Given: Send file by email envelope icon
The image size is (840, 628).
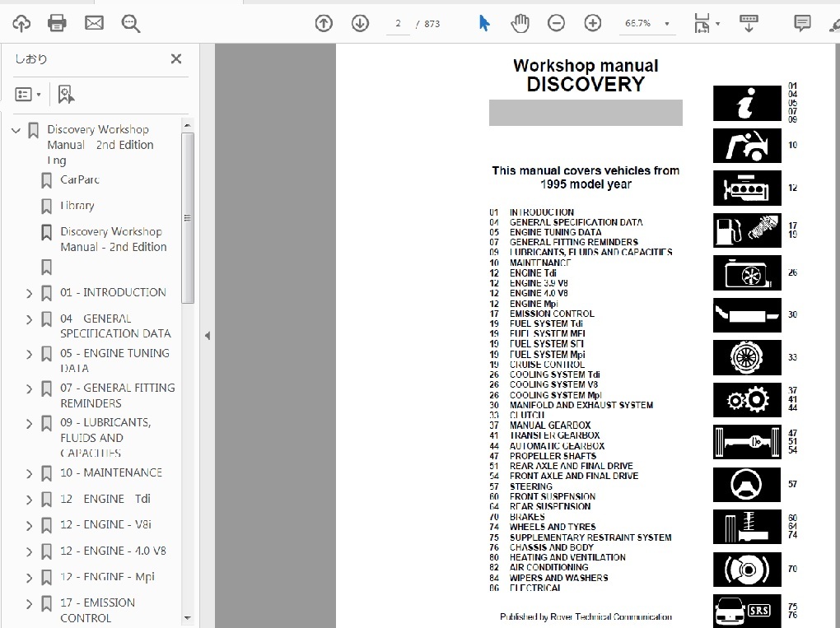Looking at the screenshot, I should pyautogui.click(x=94, y=23).
